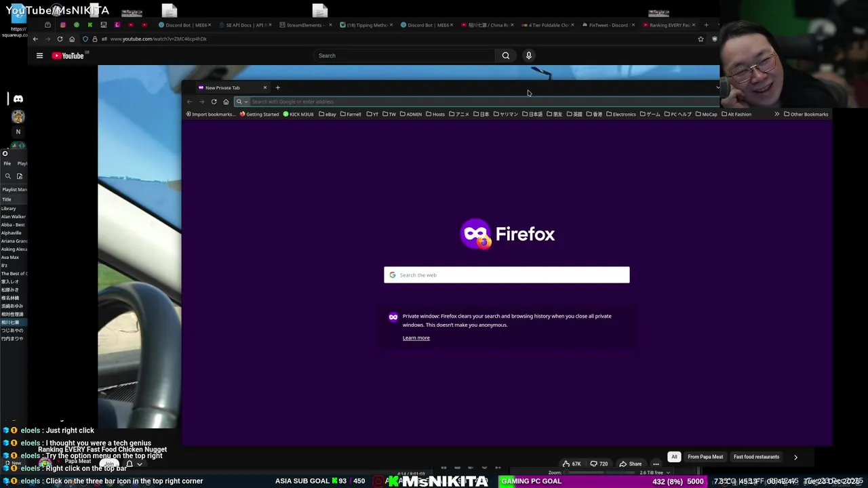
Task: Switch to the FixTweet - Discord tab
Action: 608,25
